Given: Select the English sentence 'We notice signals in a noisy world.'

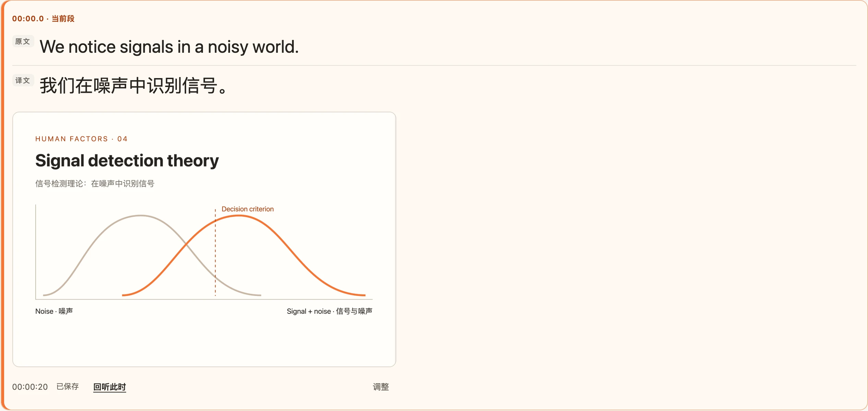Looking at the screenshot, I should coord(169,47).
